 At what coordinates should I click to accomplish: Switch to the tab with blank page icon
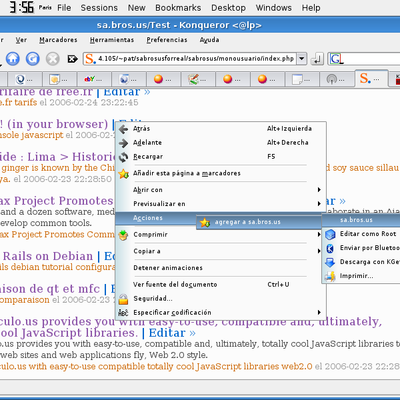[x=301, y=79]
